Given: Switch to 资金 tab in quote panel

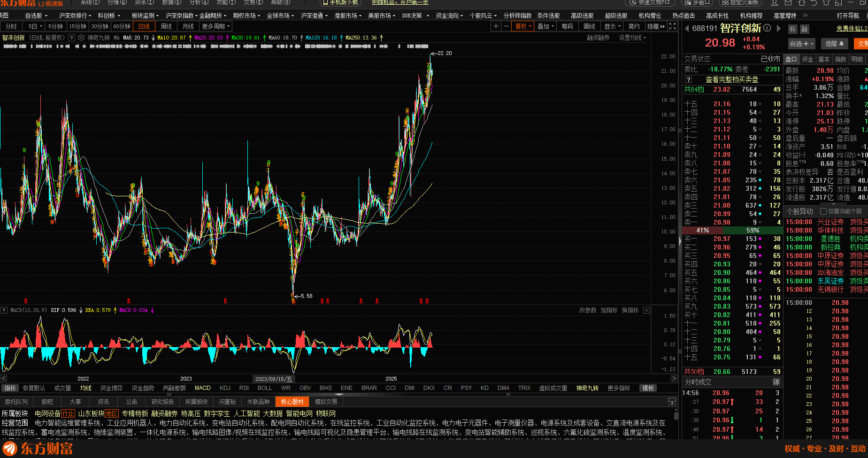Looking at the screenshot, I should 807,59.
